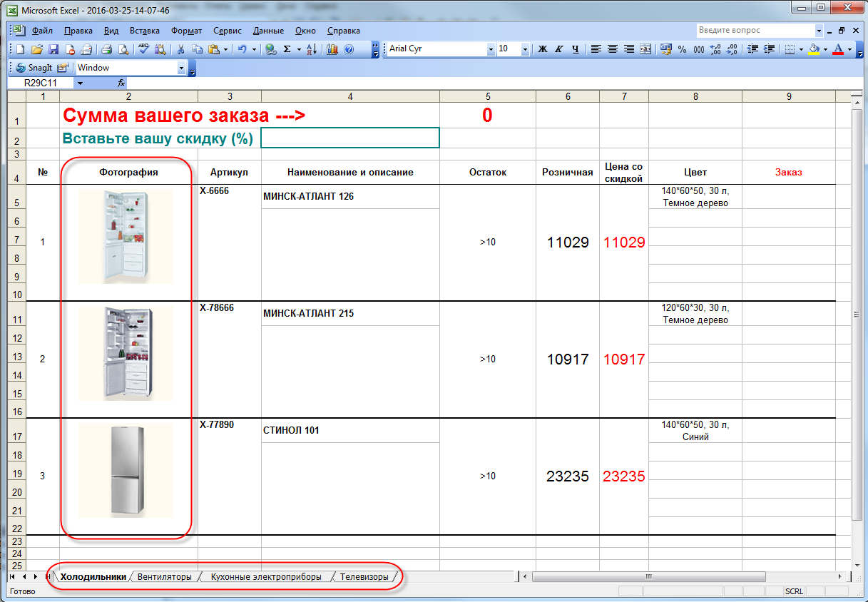Open a file with the folder icon

tap(36, 49)
